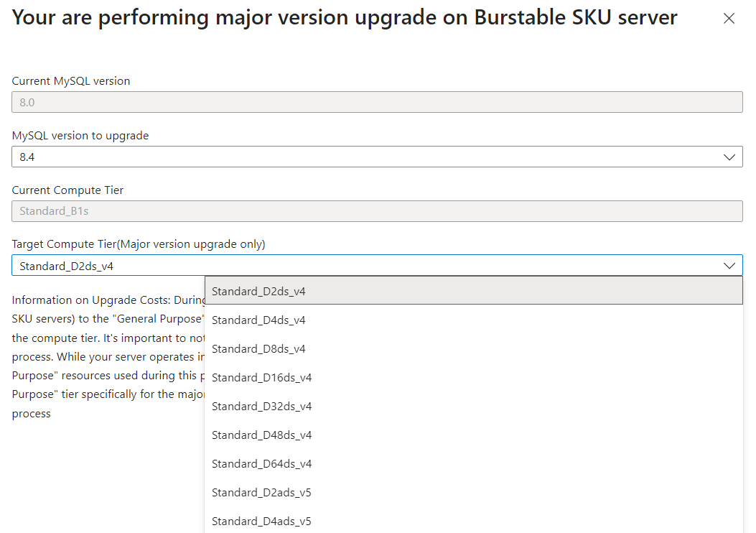The height and width of the screenshot is (533, 756).
Task: Click the "MySQL version to upgrade" label
Action: pos(80,135)
